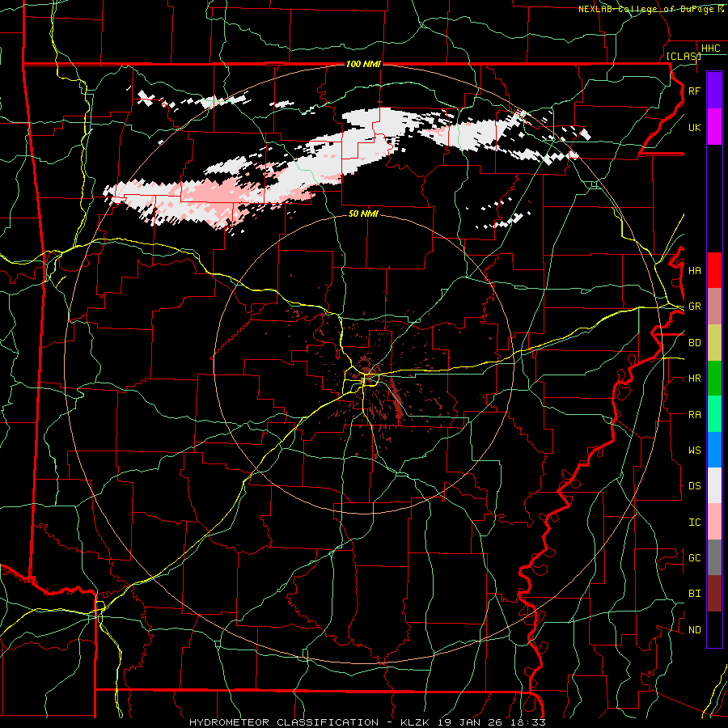Click the DS white legend swatch

(714, 485)
